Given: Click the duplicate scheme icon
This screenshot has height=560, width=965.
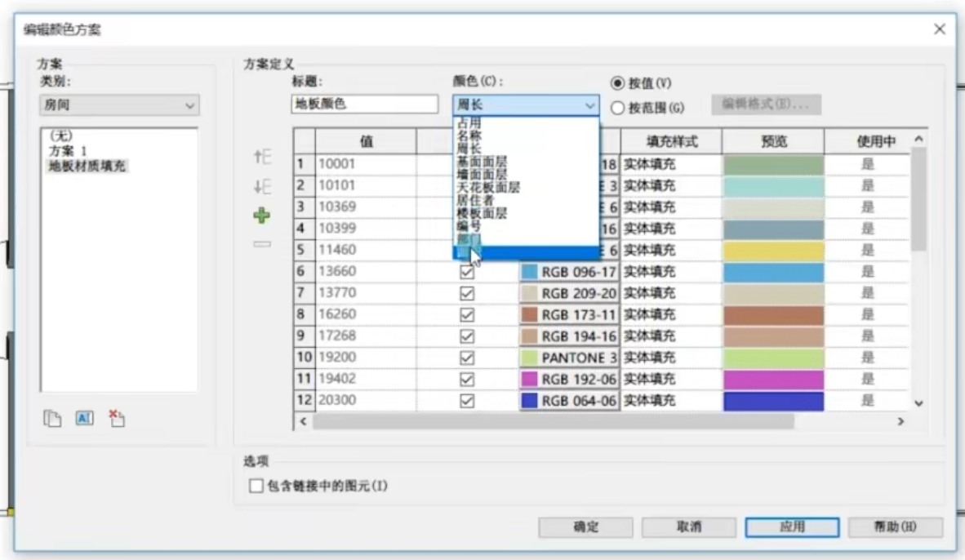Looking at the screenshot, I should 52,419.
